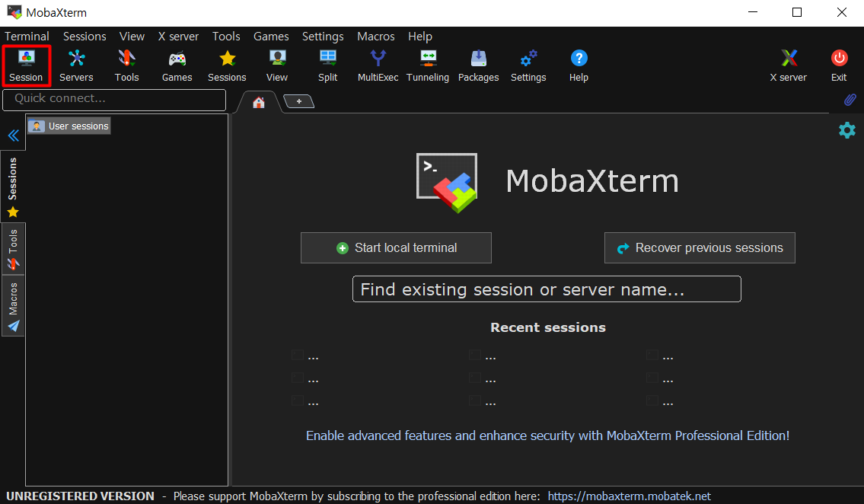Click the red Exit power icon
The image size is (864, 504).
(839, 66)
